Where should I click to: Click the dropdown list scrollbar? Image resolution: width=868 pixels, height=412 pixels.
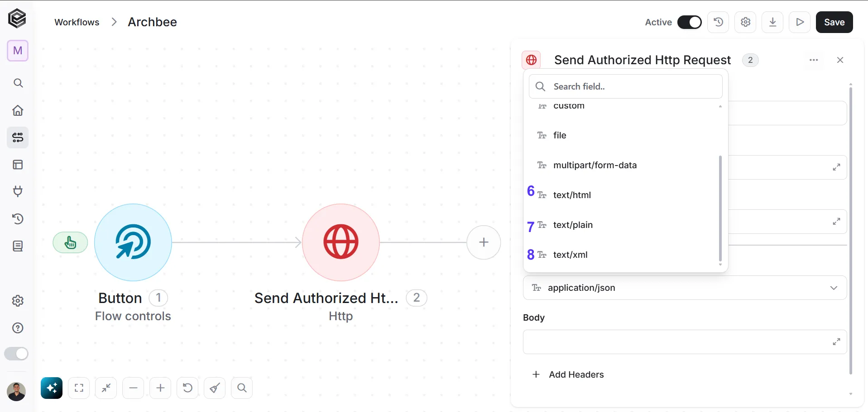coord(720,208)
